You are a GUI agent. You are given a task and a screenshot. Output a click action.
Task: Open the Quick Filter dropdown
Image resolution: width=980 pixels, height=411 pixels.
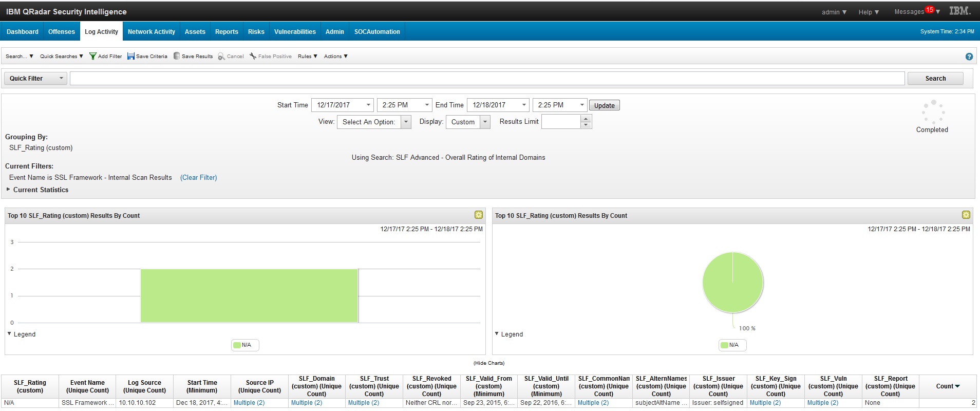[x=61, y=79]
